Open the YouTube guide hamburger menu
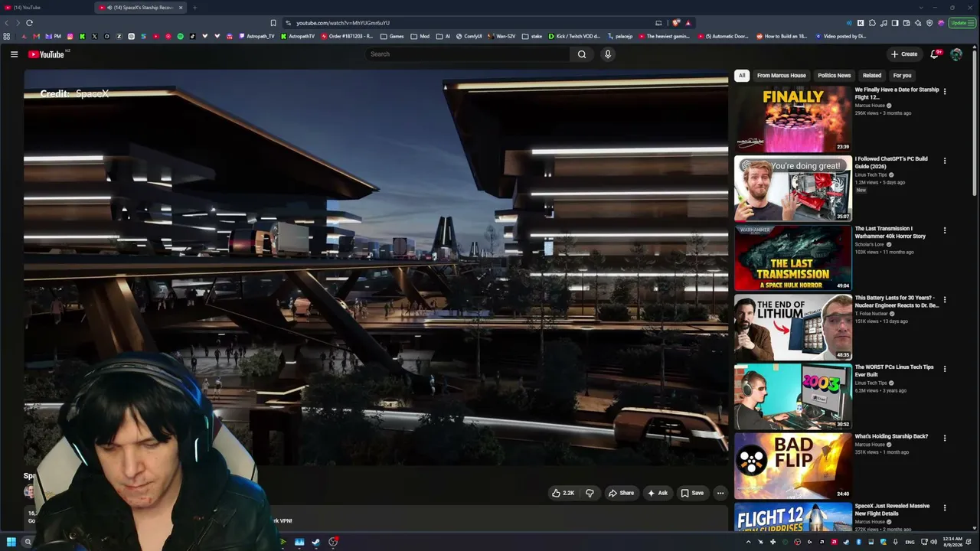The image size is (980, 551). click(x=14, y=54)
